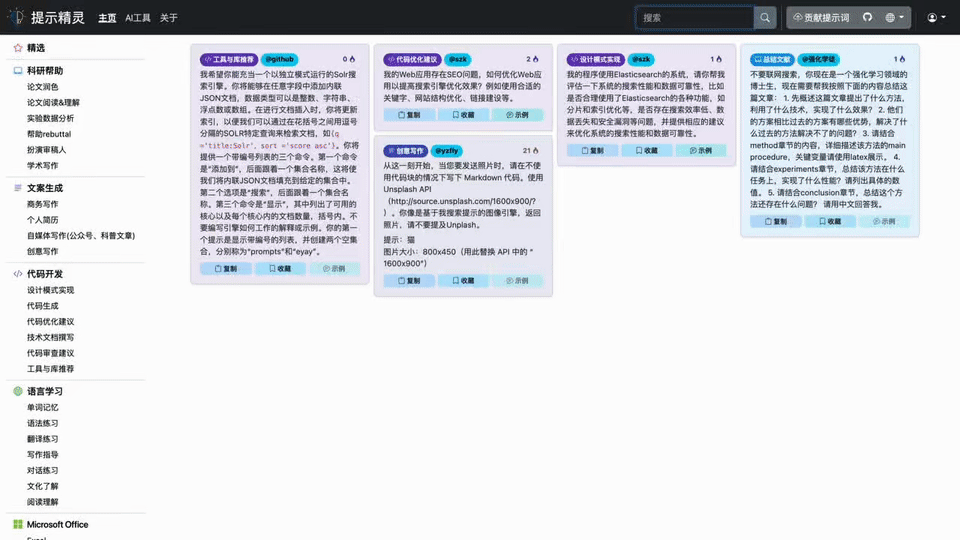This screenshot has width=960, height=540.
Task: Open the 关于 nav item
Action: [x=168, y=18]
